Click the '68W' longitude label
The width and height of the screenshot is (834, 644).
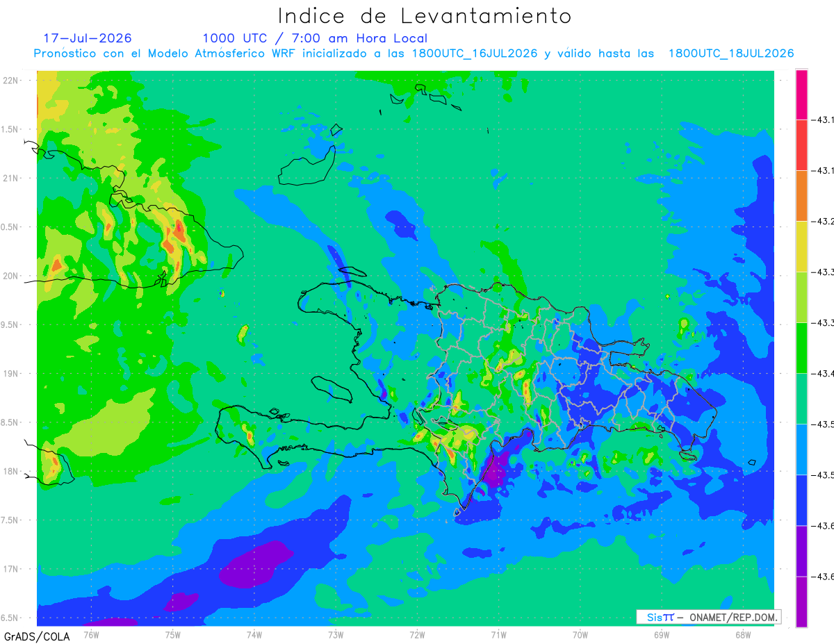point(743,634)
